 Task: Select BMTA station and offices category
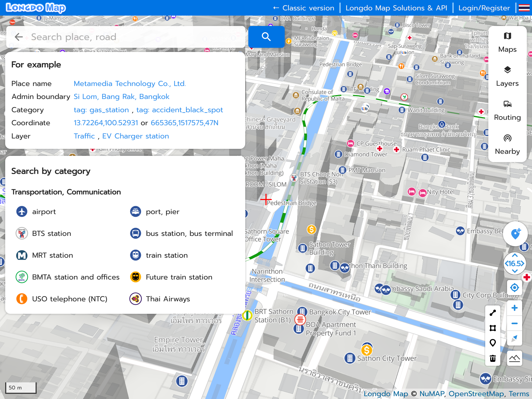[68, 277]
